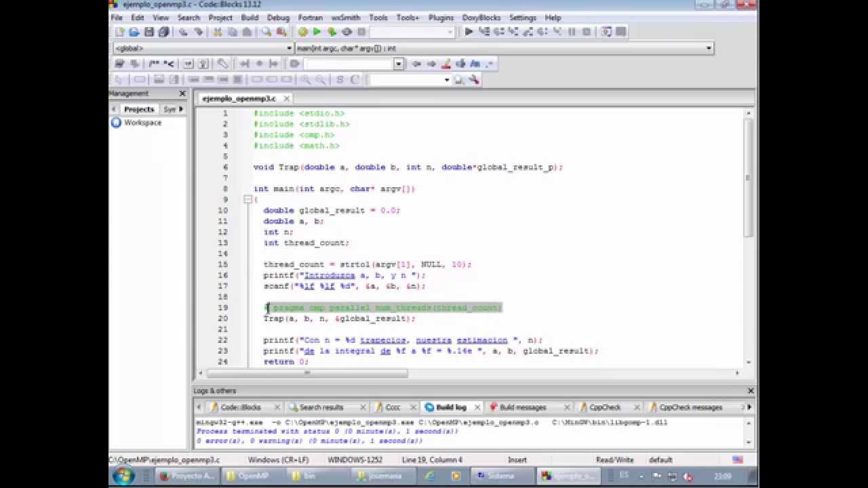The width and height of the screenshot is (868, 488).
Task: Click the Zoom in icon in lower toolbar
Action: tap(305, 80)
